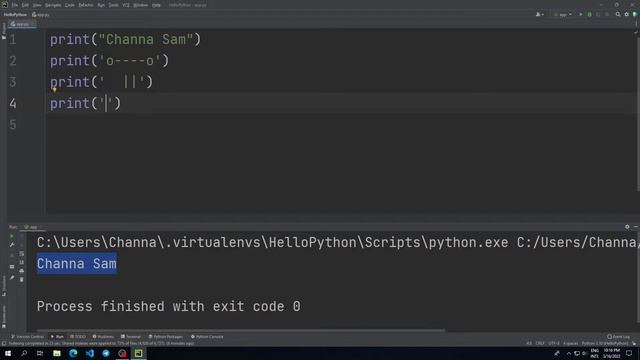Open the Run menu in menu bar
This screenshot has width=640, height=360.
[x=101, y=5]
